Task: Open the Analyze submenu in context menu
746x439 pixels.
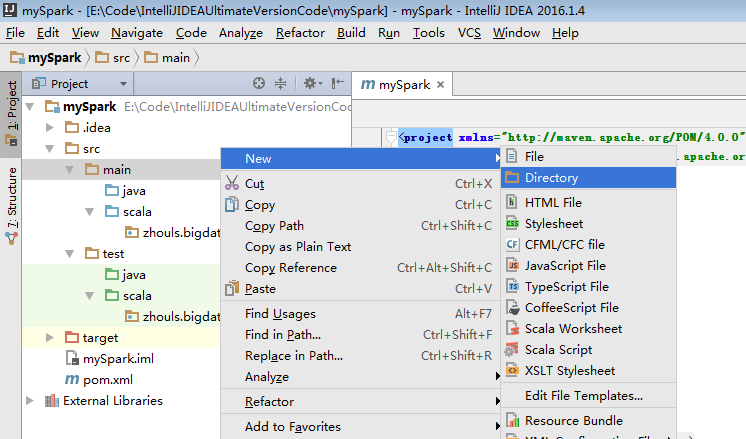Action: point(361,376)
